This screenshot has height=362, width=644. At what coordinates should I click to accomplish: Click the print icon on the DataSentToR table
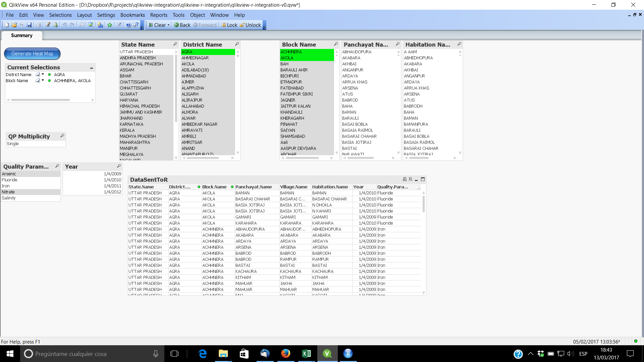click(405, 179)
